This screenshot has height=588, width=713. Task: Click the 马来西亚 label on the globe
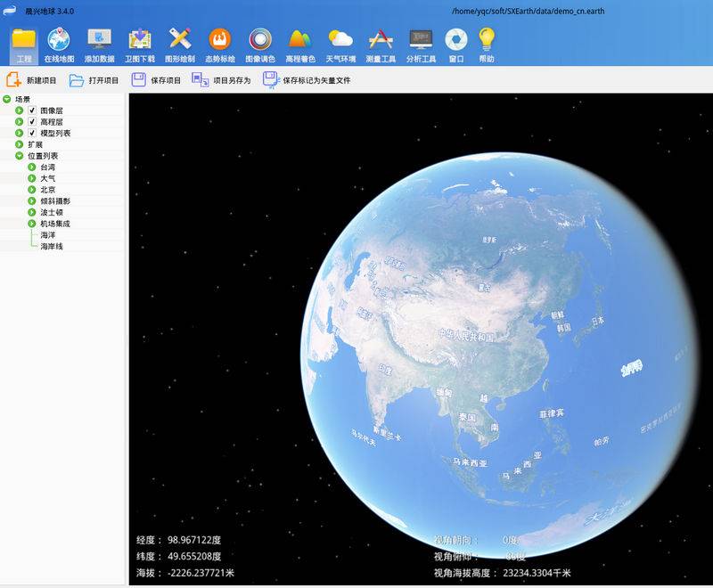[471, 462]
